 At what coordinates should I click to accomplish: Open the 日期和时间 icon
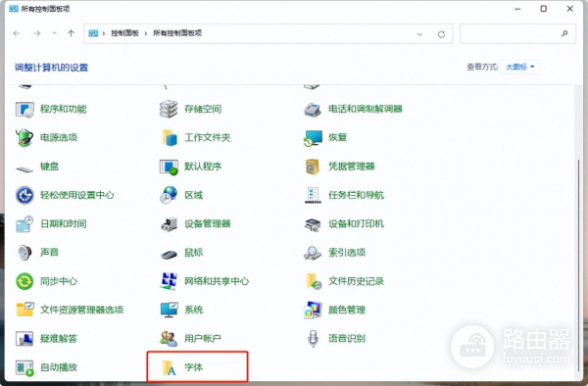[x=24, y=224]
